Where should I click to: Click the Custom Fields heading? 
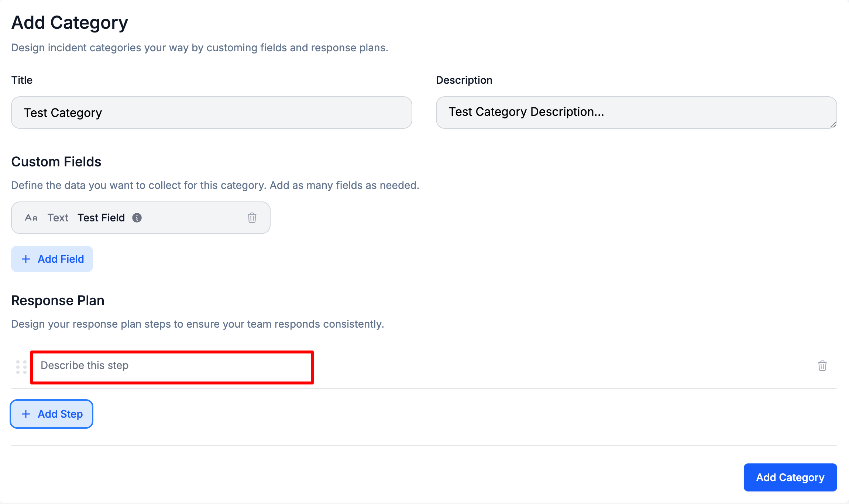[56, 162]
